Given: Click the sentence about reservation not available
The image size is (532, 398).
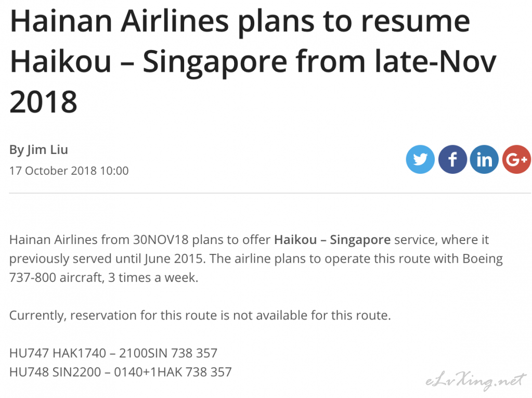Looking at the screenshot, I should (200, 316).
